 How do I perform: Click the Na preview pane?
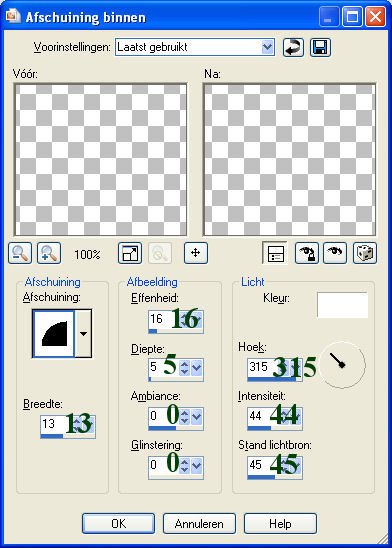click(290, 159)
